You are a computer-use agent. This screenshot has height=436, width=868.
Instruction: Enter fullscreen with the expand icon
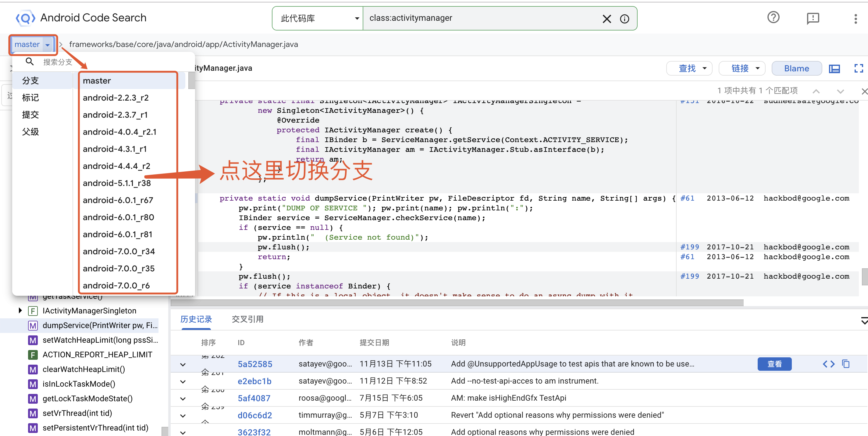[859, 69]
